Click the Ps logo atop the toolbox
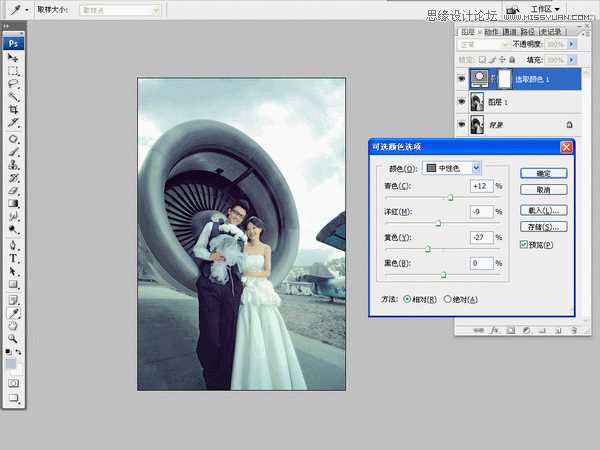 click(14, 43)
